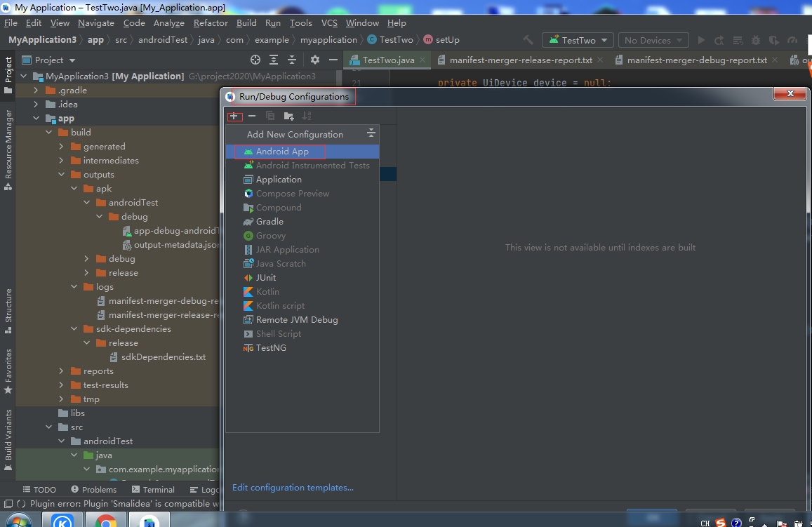Viewport: 812px width, 527px height.
Task: Select sdkDependencies.txt in project tree
Action: point(163,356)
